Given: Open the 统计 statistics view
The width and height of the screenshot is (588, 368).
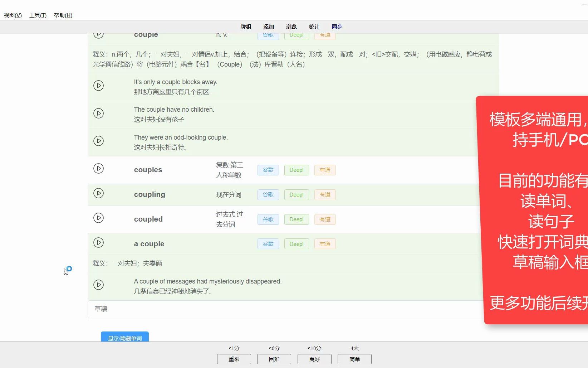Looking at the screenshot, I should tap(314, 27).
